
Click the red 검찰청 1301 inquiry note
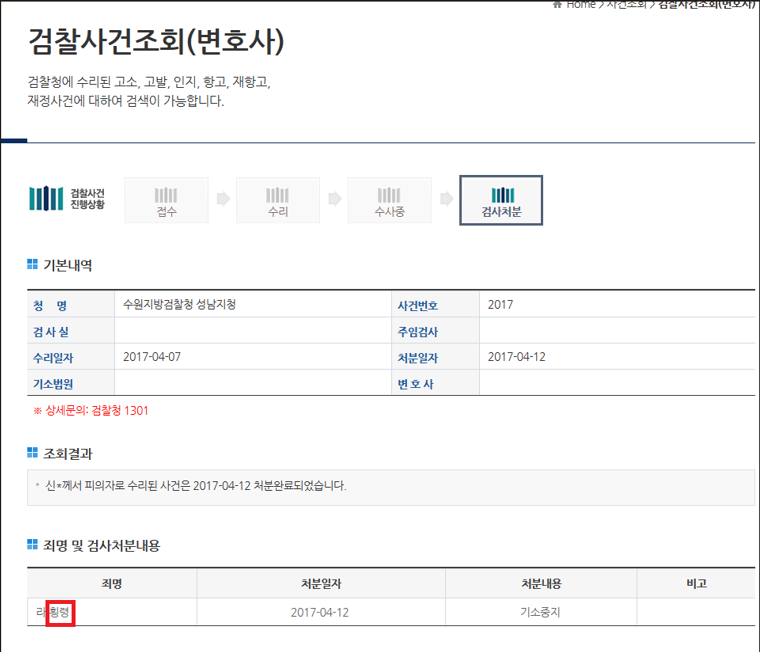pyautogui.click(x=91, y=410)
